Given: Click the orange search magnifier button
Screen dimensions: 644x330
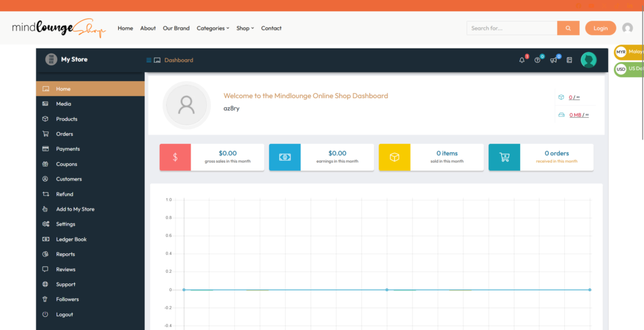Looking at the screenshot, I should [x=568, y=28].
